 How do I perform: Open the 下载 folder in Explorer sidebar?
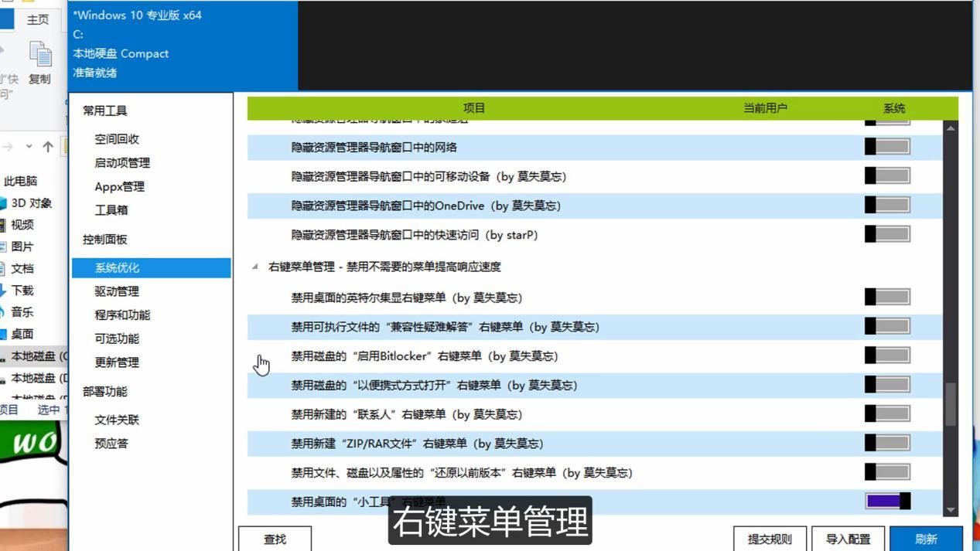coord(22,291)
